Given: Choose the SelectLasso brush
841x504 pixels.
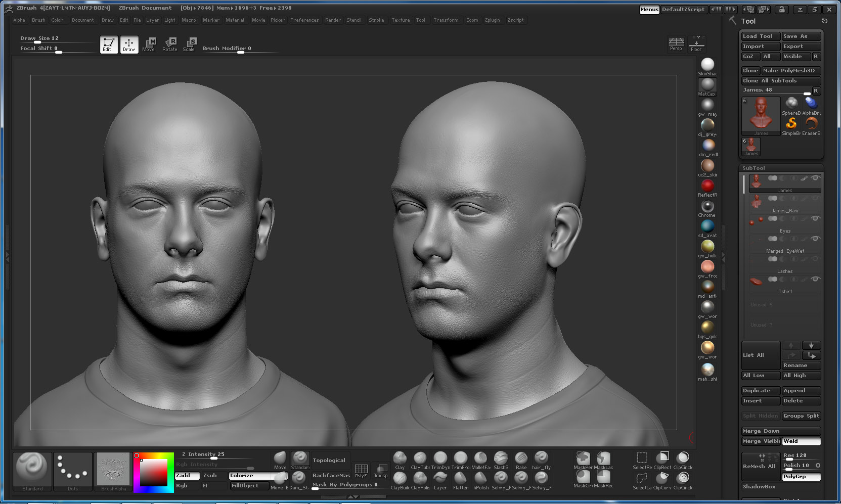Looking at the screenshot, I should point(642,479).
